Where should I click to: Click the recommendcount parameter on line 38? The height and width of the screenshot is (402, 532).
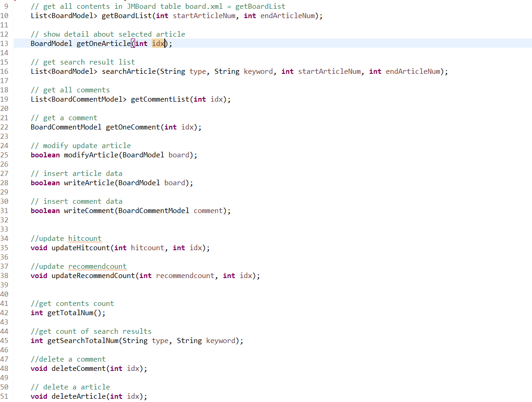coord(185,276)
